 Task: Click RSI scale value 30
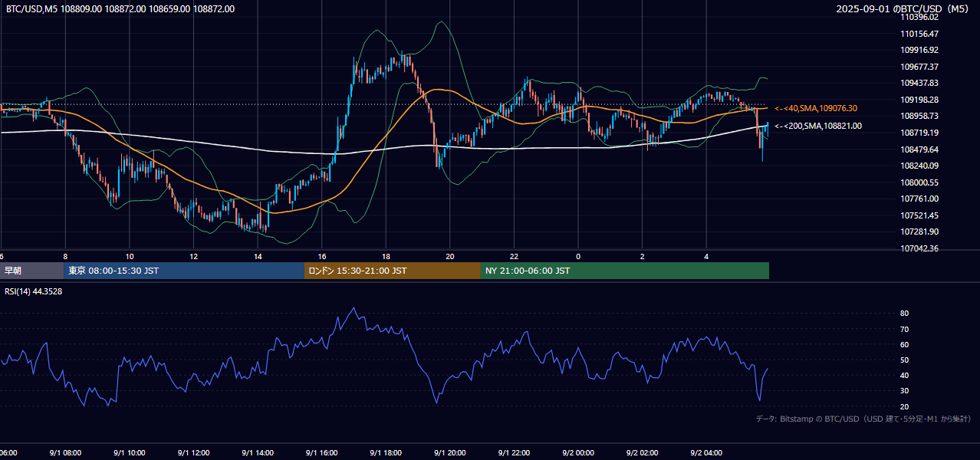[x=905, y=390]
